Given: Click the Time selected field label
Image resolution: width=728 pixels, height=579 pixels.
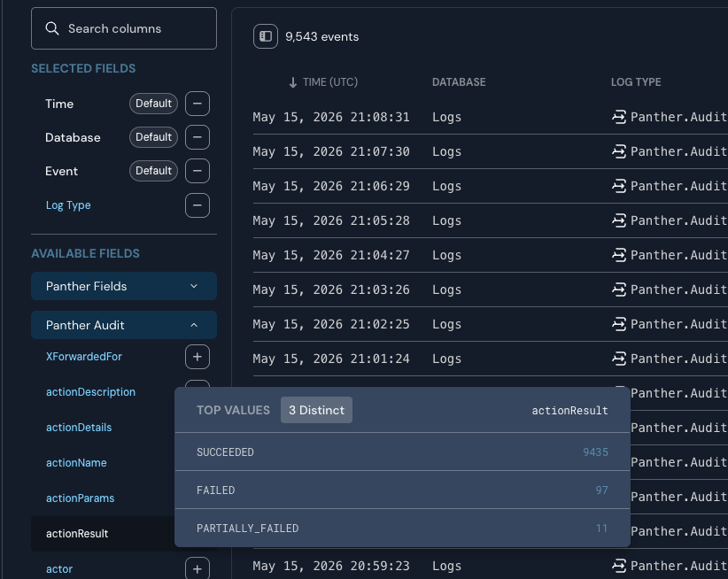Looking at the screenshot, I should pos(59,104).
